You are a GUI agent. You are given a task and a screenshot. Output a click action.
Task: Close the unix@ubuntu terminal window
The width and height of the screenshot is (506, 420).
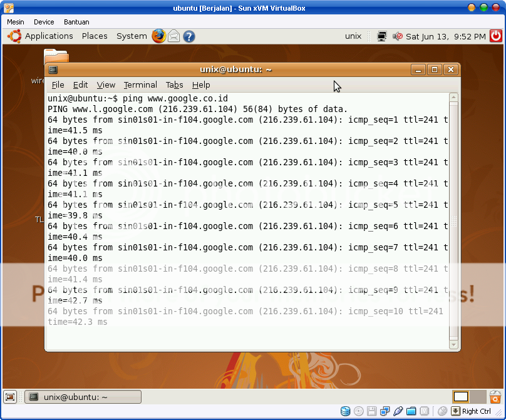[451, 69]
